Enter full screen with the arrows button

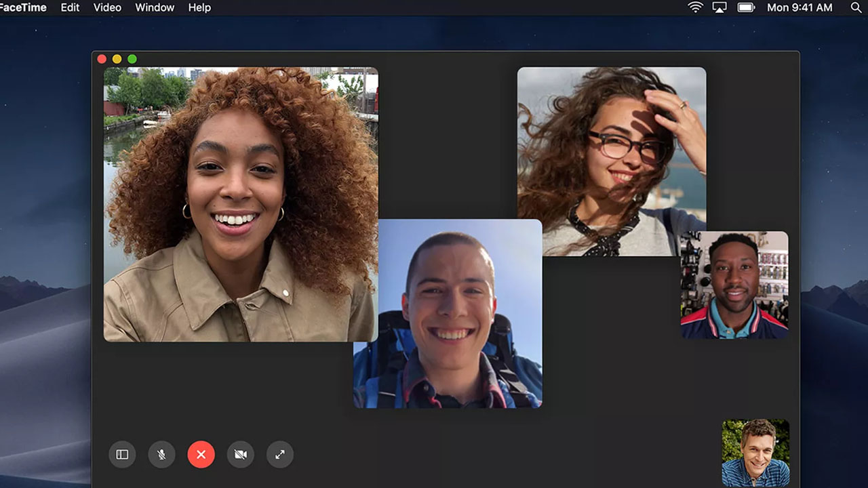point(280,455)
